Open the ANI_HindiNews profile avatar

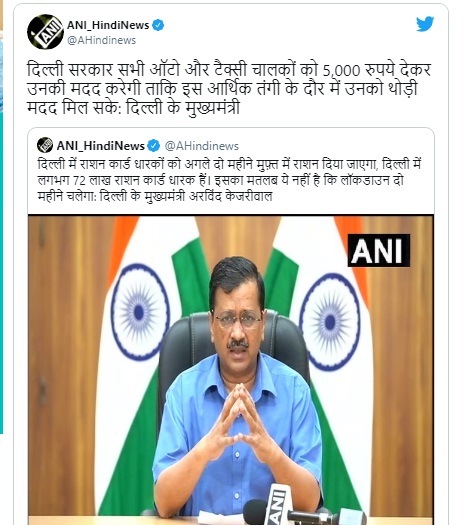(45, 32)
